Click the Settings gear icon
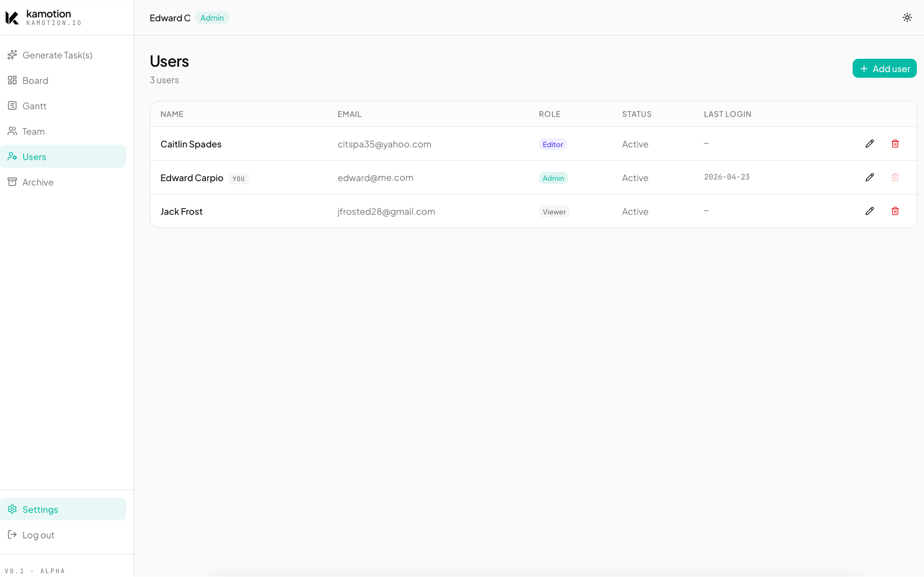 [13, 510]
